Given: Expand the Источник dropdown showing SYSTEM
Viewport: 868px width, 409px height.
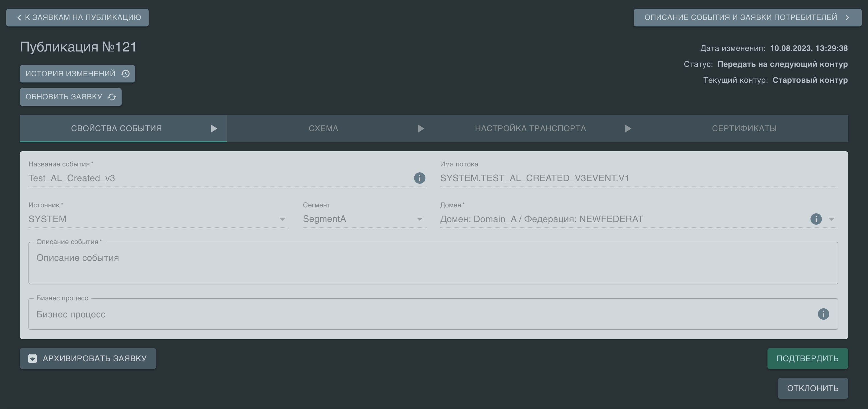Looking at the screenshot, I should coord(282,219).
